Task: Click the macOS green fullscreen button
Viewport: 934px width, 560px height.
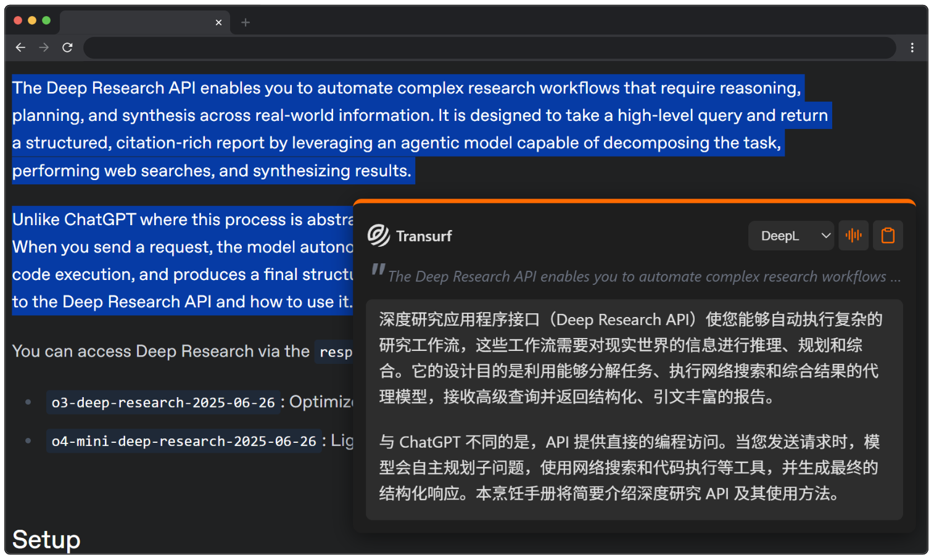Action: (x=46, y=20)
